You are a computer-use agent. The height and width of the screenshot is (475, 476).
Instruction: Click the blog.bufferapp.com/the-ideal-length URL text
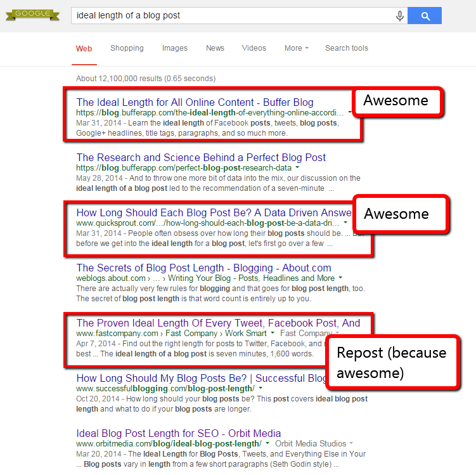pos(210,113)
